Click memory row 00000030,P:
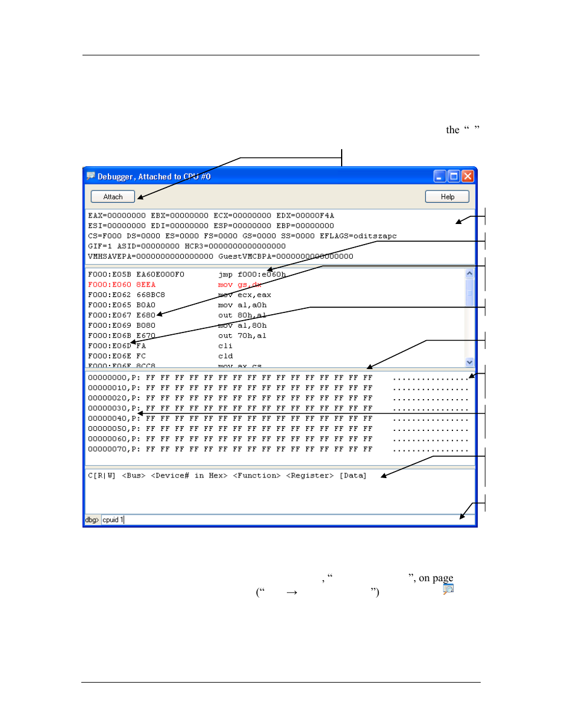562x728 pixels. [278, 409]
